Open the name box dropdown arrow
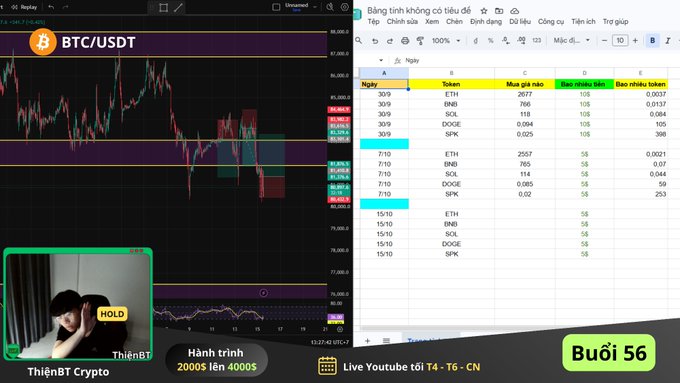The image size is (680, 383). point(381,60)
